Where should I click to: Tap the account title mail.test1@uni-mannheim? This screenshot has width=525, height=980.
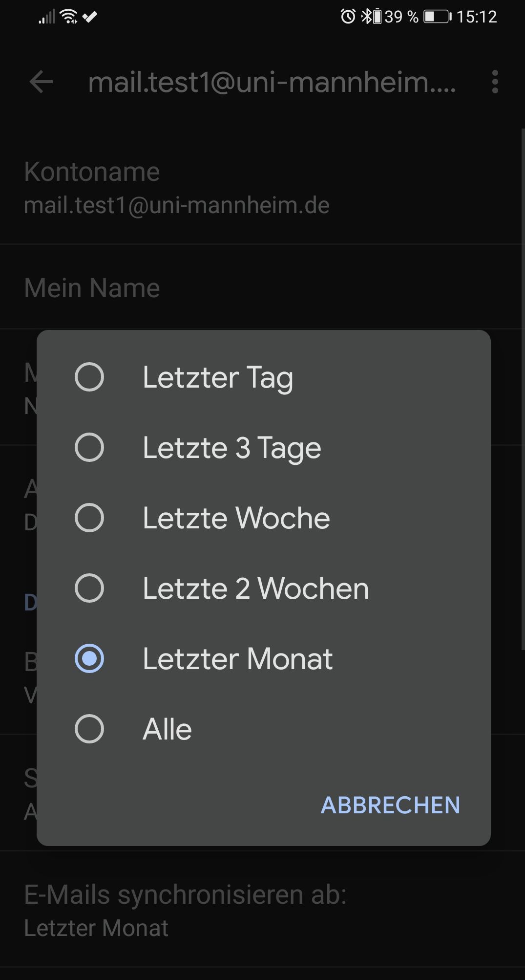[x=272, y=82]
